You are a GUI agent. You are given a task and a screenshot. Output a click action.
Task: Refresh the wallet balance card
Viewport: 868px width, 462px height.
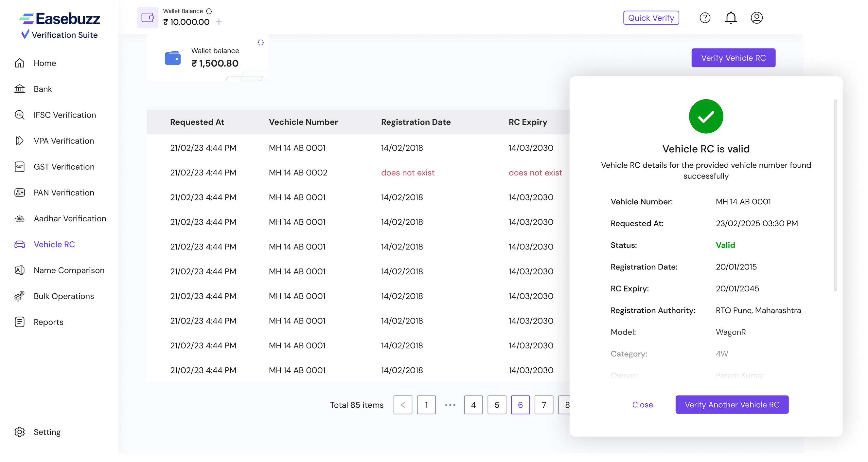[260, 43]
